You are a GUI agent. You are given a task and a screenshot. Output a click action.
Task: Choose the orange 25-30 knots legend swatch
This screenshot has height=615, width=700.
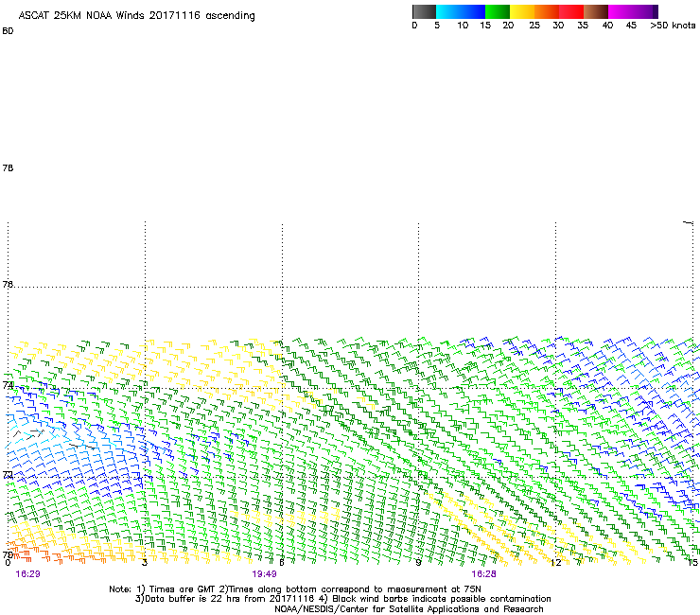[547, 11]
